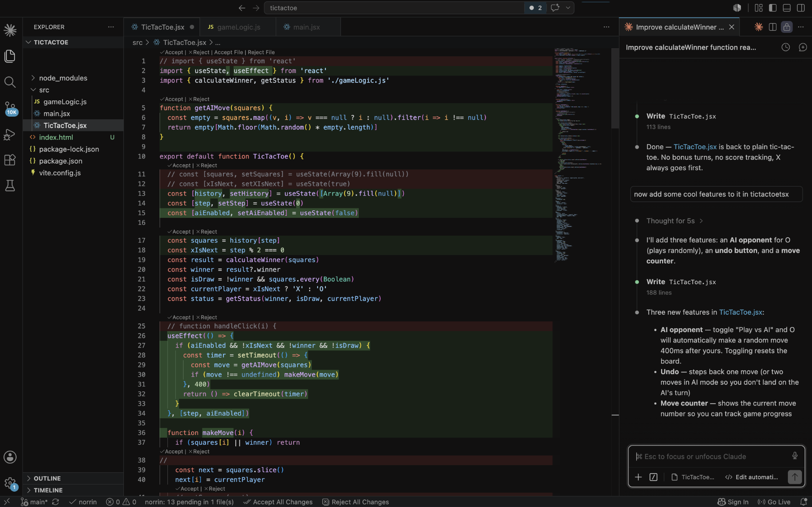Toggle the Edit automatically mode
Screen dimensions: 812x507
752,477
